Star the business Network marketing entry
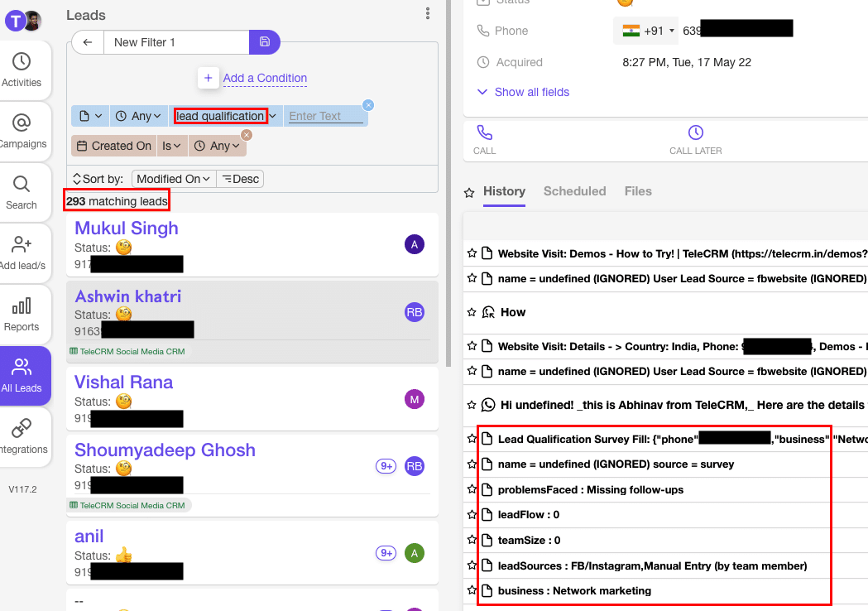Viewport: 868px width, 611px height. [x=472, y=590]
